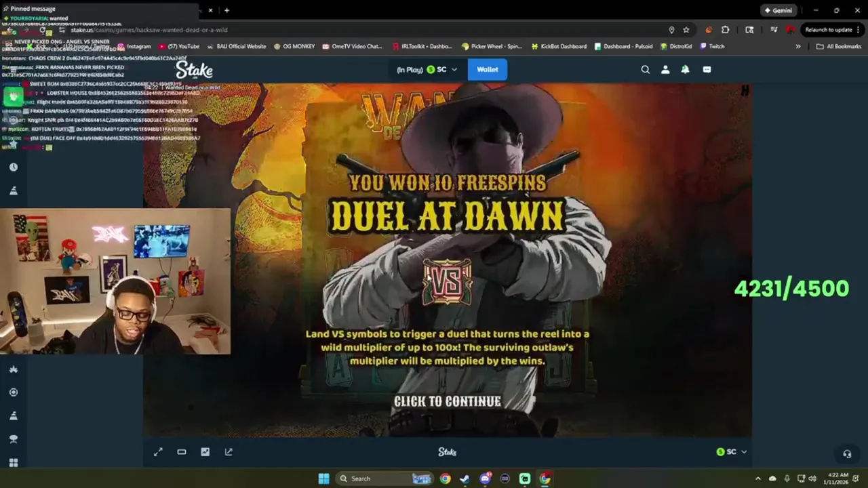Open the Chrome media controls icon
Viewport: 868px width, 488px height.
click(x=774, y=30)
